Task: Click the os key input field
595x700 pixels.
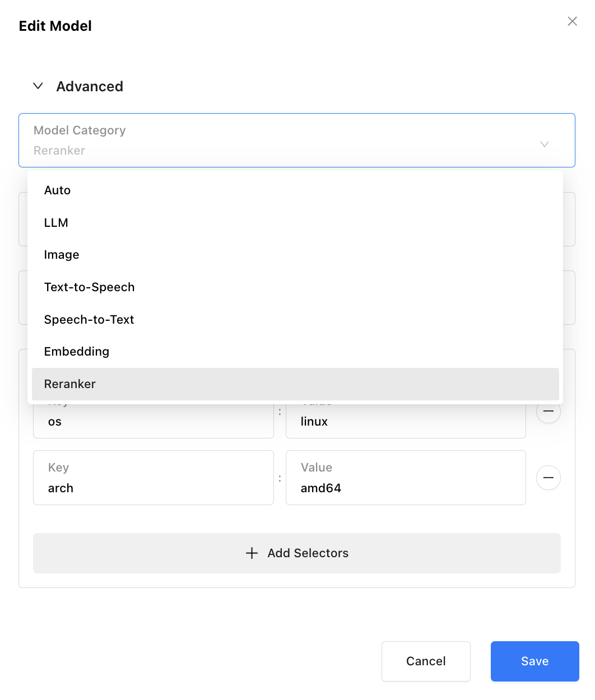Action: click(153, 422)
